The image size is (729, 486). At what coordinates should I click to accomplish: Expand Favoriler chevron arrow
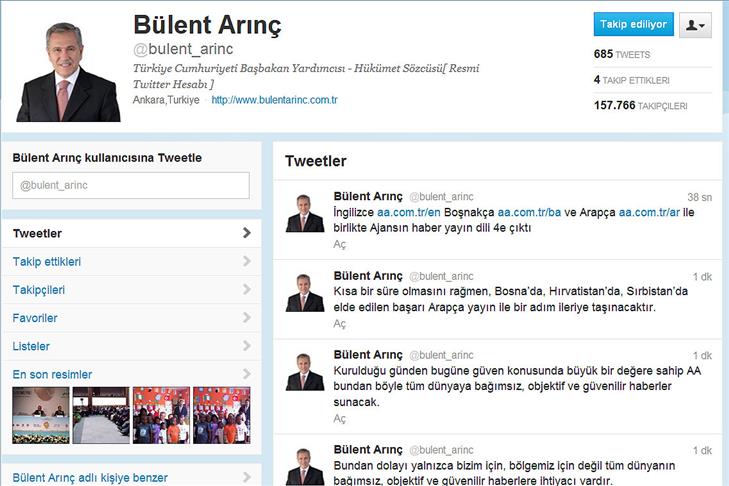pyautogui.click(x=247, y=318)
